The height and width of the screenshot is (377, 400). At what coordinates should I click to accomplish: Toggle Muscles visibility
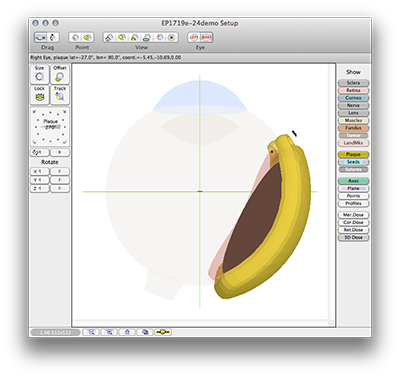[x=353, y=120]
